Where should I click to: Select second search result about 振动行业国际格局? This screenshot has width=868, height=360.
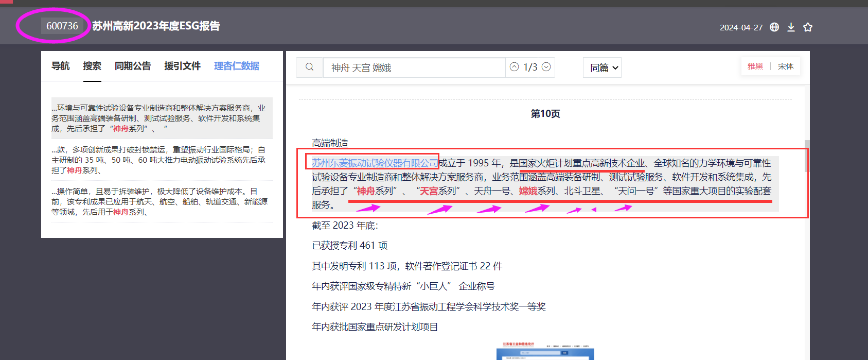[x=162, y=160]
